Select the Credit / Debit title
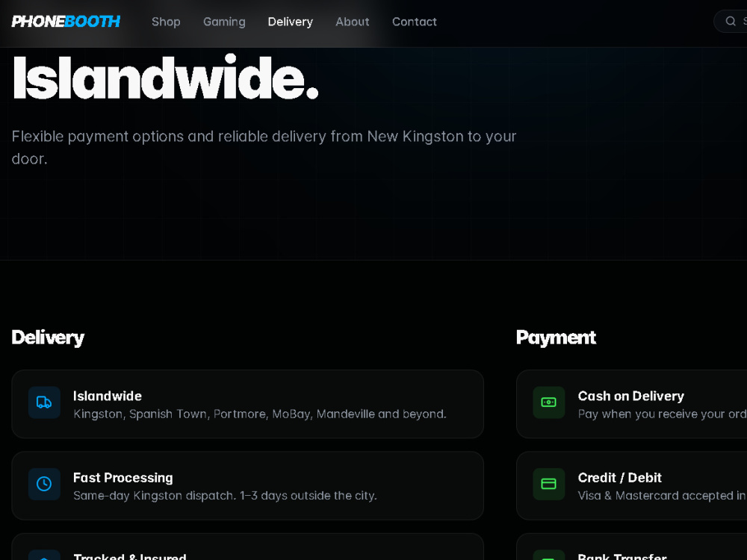747x560 pixels. [620, 478]
